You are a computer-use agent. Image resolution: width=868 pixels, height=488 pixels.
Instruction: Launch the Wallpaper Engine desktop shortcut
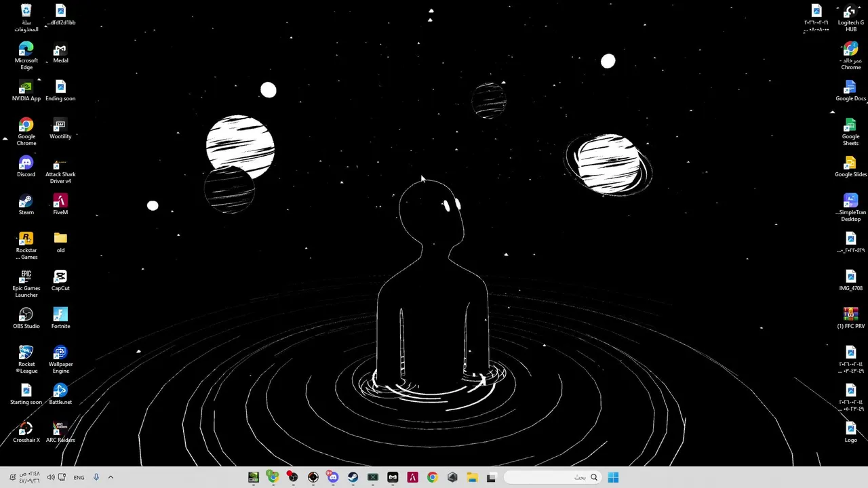point(60,360)
